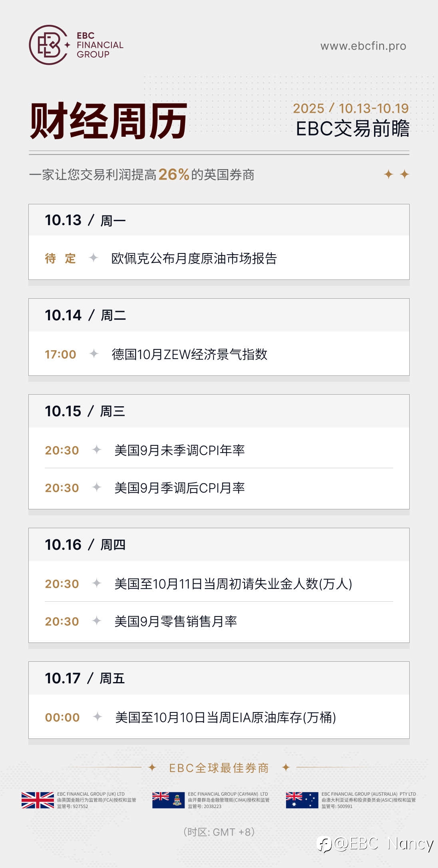Click the 德国10月ZEW经济景气指数 event

click(x=189, y=354)
